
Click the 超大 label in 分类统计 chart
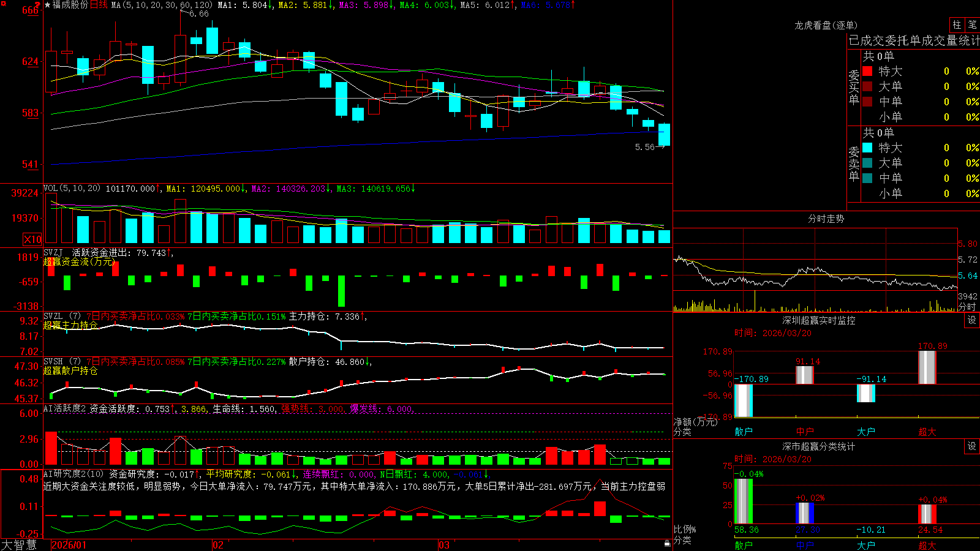pos(927,545)
